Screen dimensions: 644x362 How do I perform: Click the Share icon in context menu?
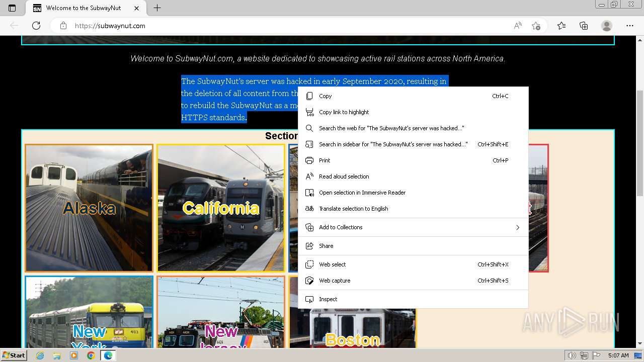coord(309,246)
